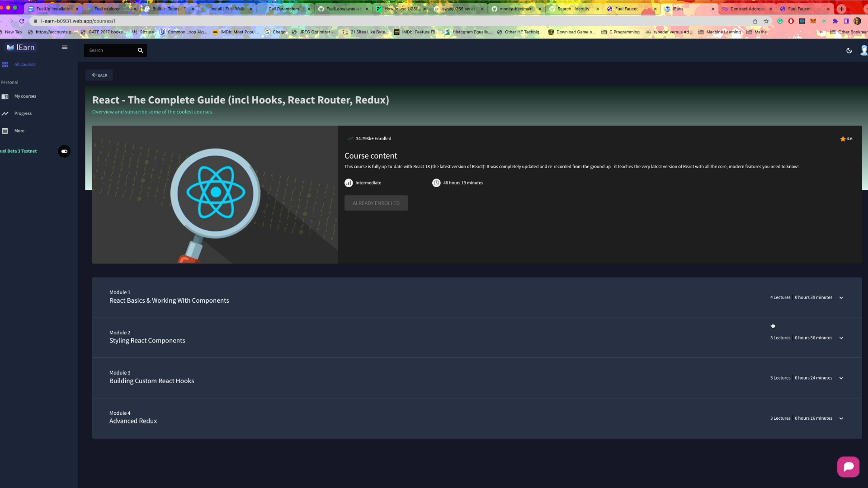Image resolution: width=868 pixels, height=488 pixels.
Task: Open the red hand adblock extension
Action: (x=791, y=21)
